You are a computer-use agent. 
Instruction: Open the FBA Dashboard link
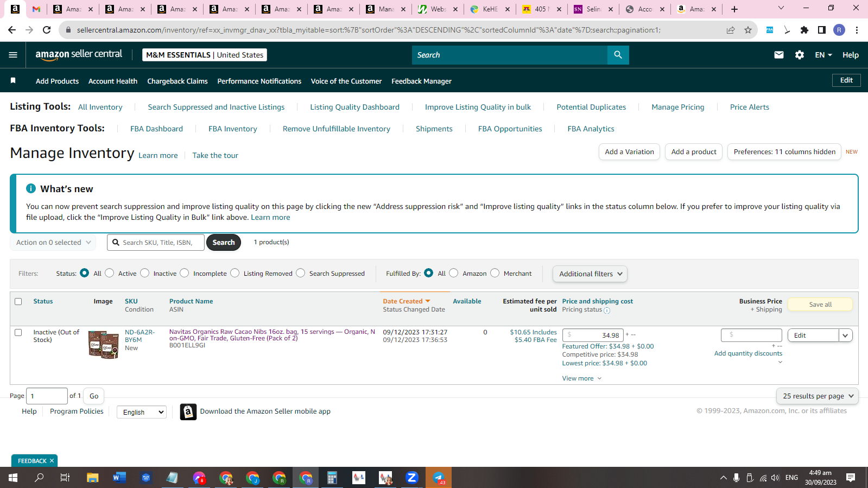pyautogui.click(x=156, y=129)
